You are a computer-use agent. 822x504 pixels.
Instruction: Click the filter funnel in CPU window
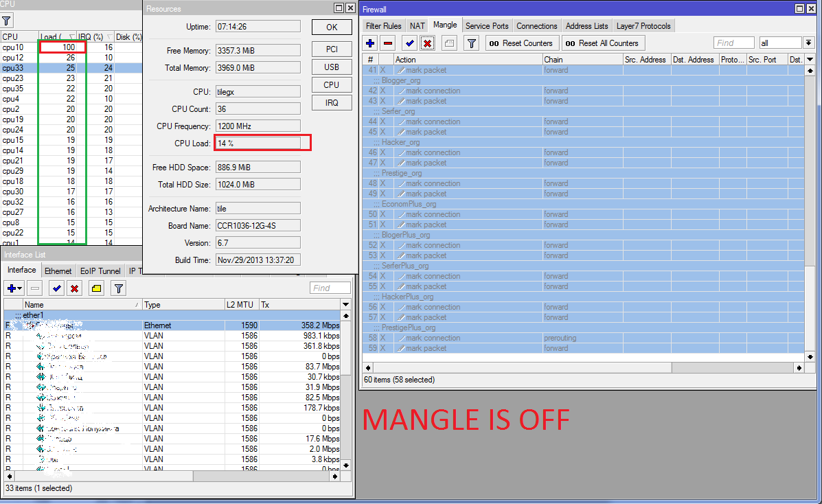tap(6, 21)
